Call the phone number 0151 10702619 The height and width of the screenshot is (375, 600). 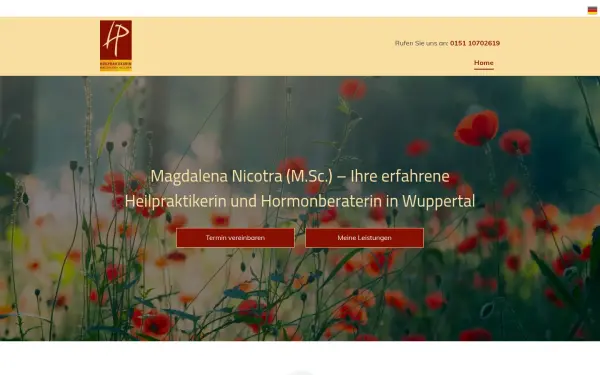[x=475, y=43]
